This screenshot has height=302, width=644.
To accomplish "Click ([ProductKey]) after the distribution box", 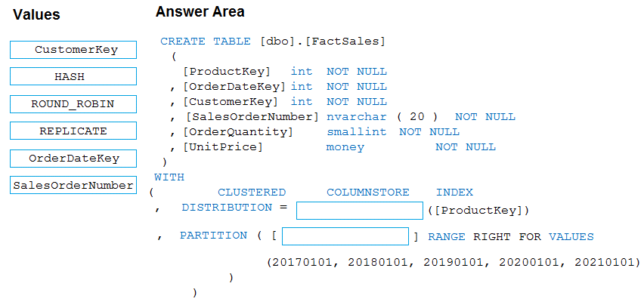I will (x=478, y=210).
